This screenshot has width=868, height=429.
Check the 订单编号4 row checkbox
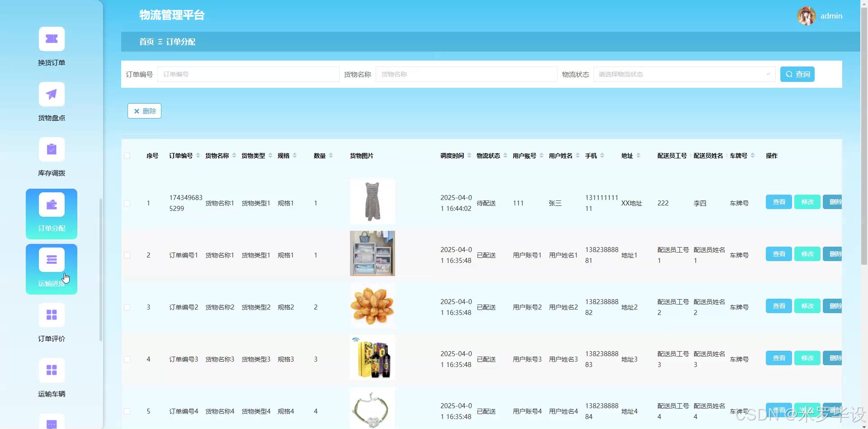click(x=127, y=411)
